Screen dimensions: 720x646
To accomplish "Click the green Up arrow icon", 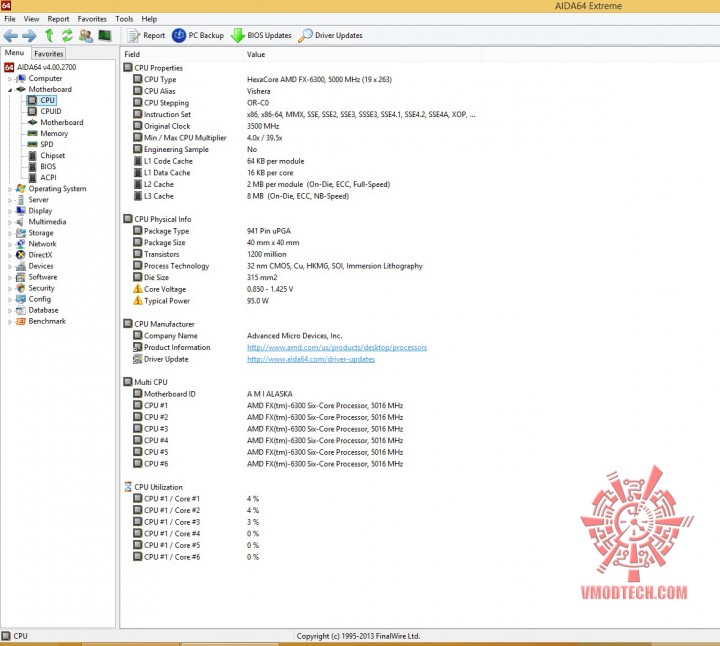I will [x=49, y=35].
